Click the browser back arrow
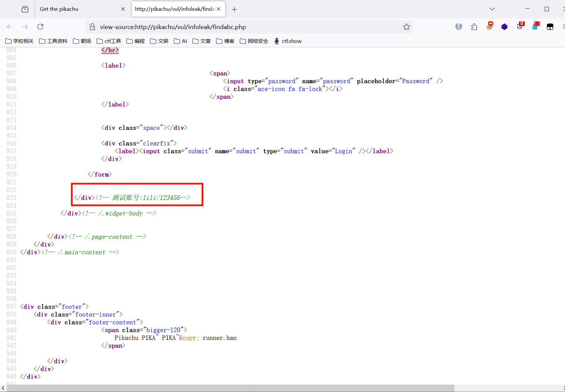Viewport: 565px width, 392px height. [x=10, y=27]
